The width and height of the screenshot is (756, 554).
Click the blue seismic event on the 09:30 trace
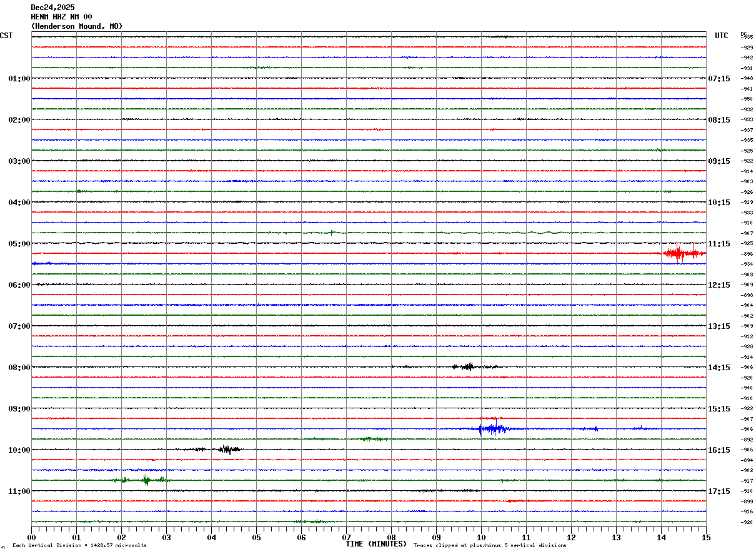[x=492, y=429]
